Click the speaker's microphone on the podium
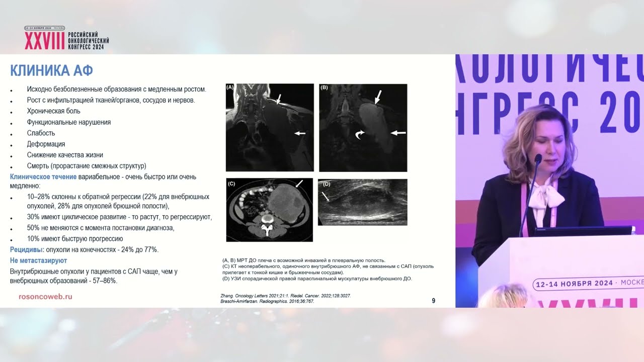 tap(537, 160)
